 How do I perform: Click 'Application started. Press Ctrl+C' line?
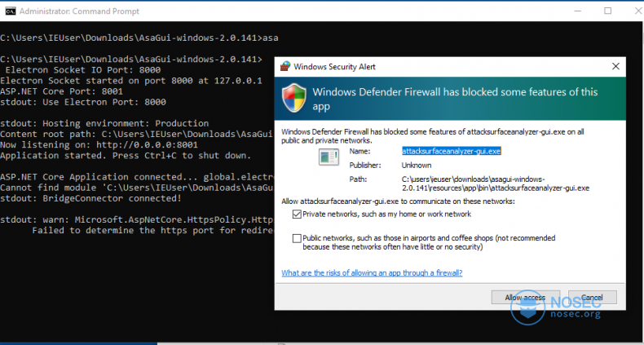tap(126, 155)
